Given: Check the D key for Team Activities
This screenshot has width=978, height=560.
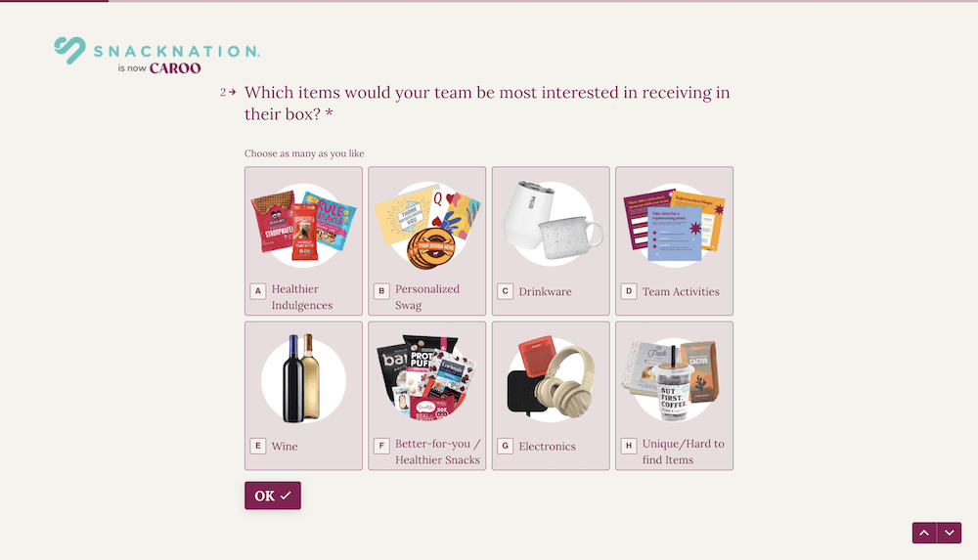Looking at the screenshot, I should click(x=629, y=290).
